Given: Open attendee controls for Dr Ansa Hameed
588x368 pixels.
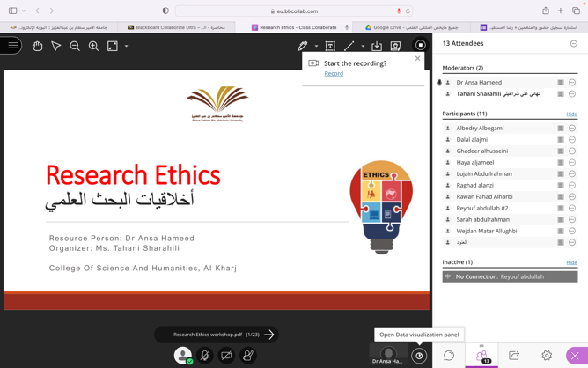Looking at the screenshot, I should (x=572, y=83).
